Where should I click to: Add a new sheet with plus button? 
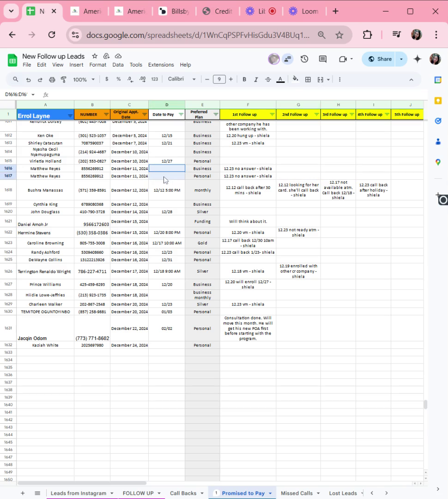point(23,493)
